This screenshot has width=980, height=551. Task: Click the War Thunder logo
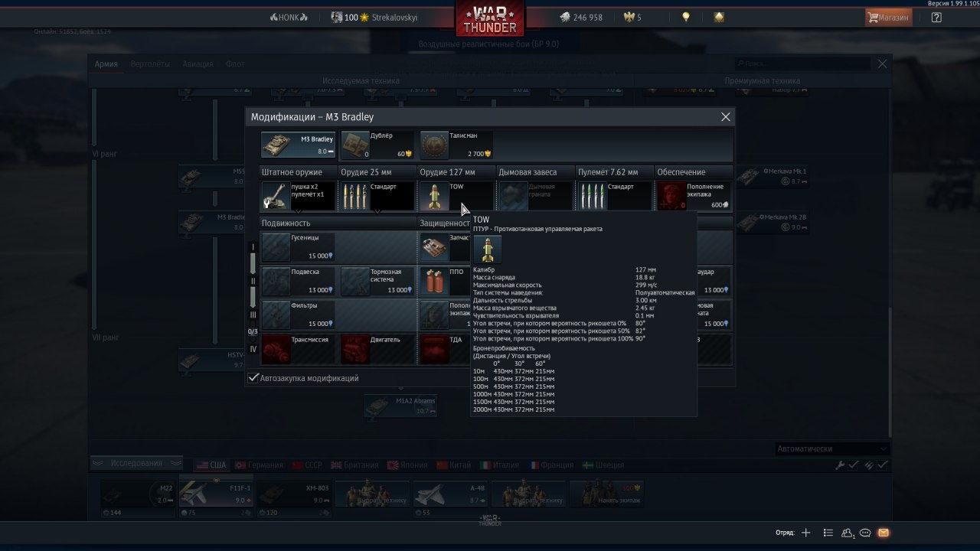click(x=490, y=19)
